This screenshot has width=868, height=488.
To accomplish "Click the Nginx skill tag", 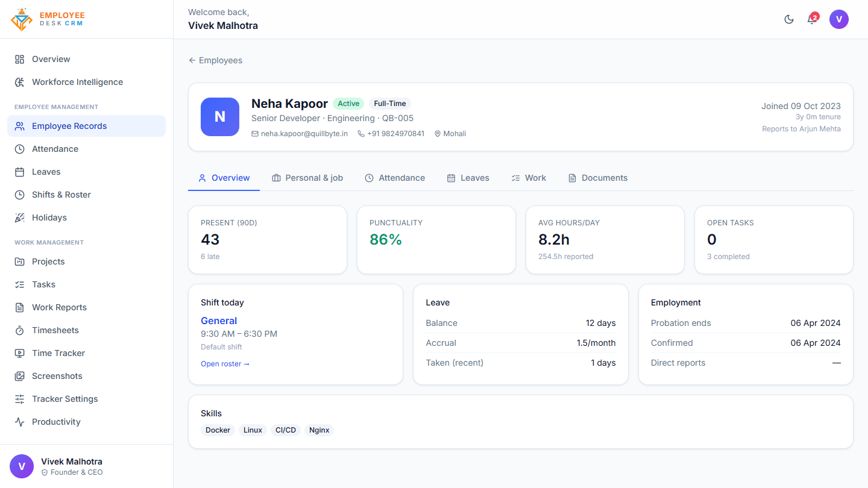I will pyautogui.click(x=319, y=430).
